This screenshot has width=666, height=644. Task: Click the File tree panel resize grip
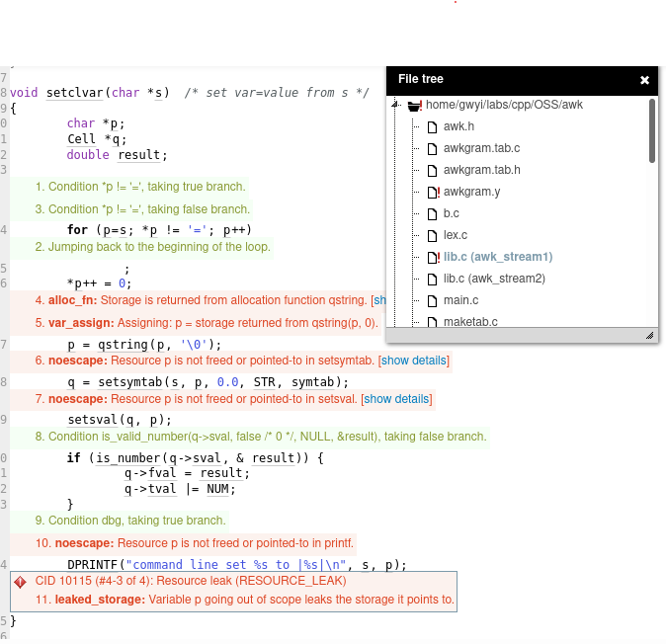(649, 336)
